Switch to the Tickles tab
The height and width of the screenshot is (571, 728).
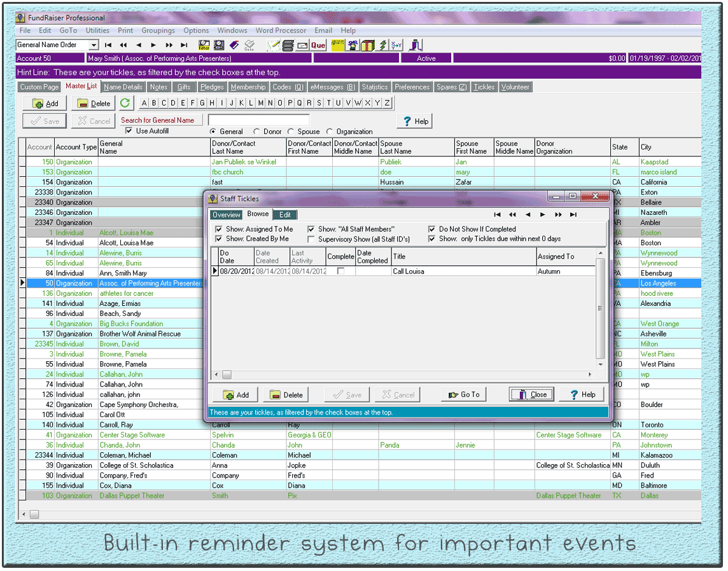tap(485, 87)
